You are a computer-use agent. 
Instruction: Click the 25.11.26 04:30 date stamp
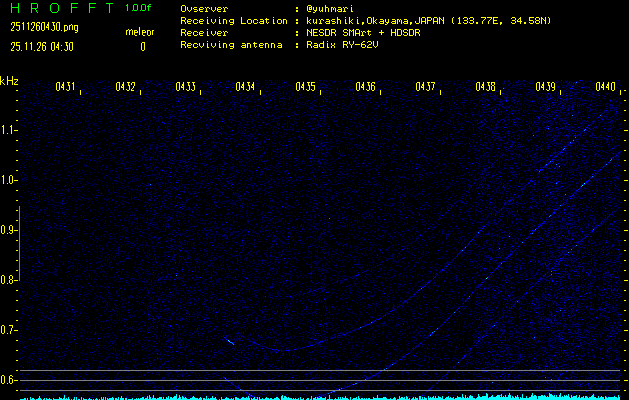[x=45, y=46]
